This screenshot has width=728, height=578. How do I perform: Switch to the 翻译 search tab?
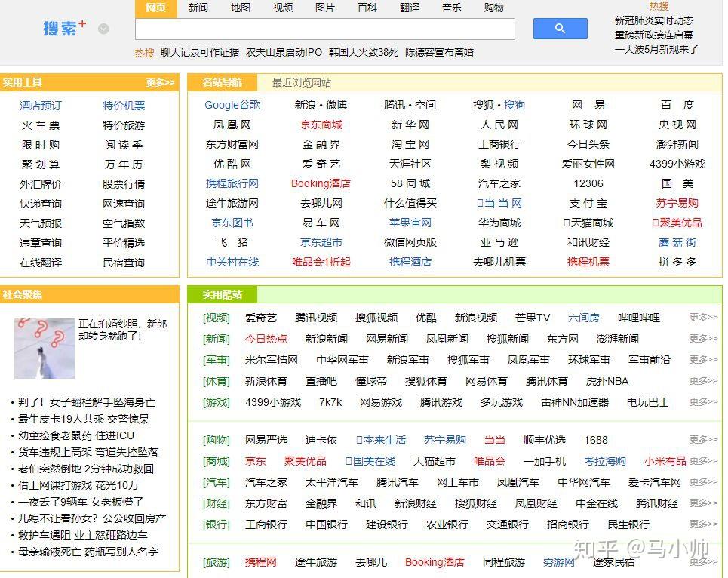(x=410, y=8)
